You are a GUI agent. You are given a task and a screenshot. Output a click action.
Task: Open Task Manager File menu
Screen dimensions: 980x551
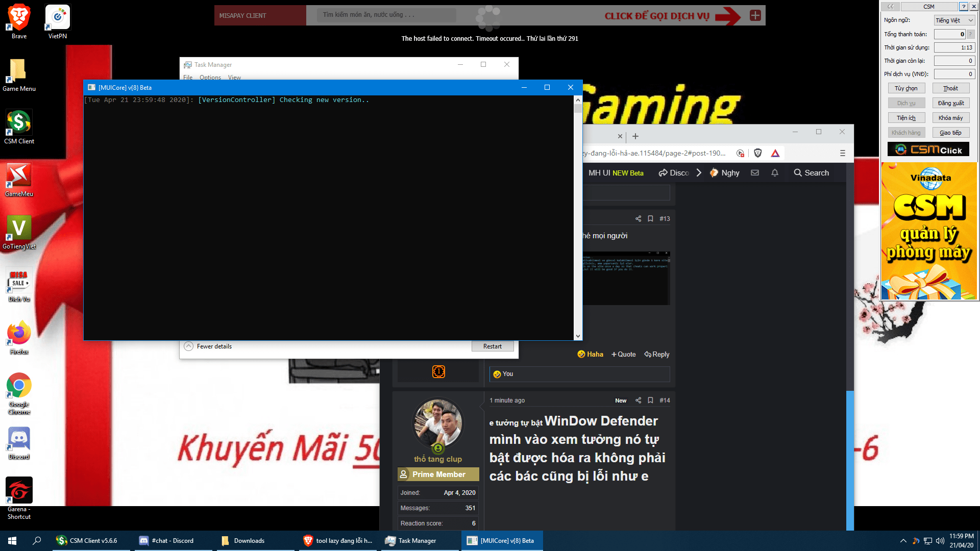[x=188, y=78]
